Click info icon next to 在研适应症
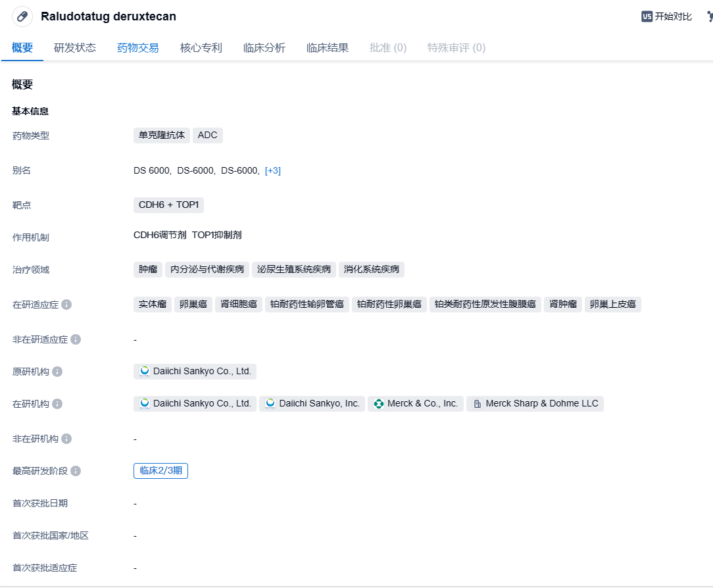The image size is (713, 588). click(x=66, y=305)
